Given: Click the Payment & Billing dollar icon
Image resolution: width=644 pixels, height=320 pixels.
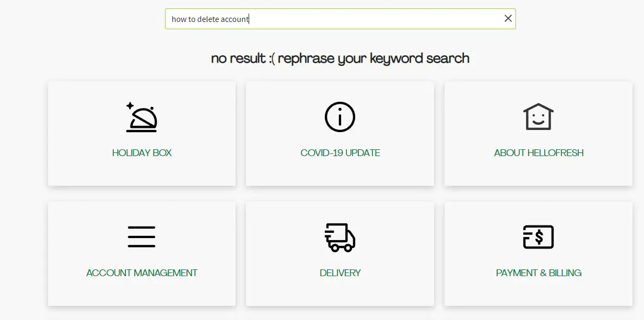Looking at the screenshot, I should tap(538, 237).
